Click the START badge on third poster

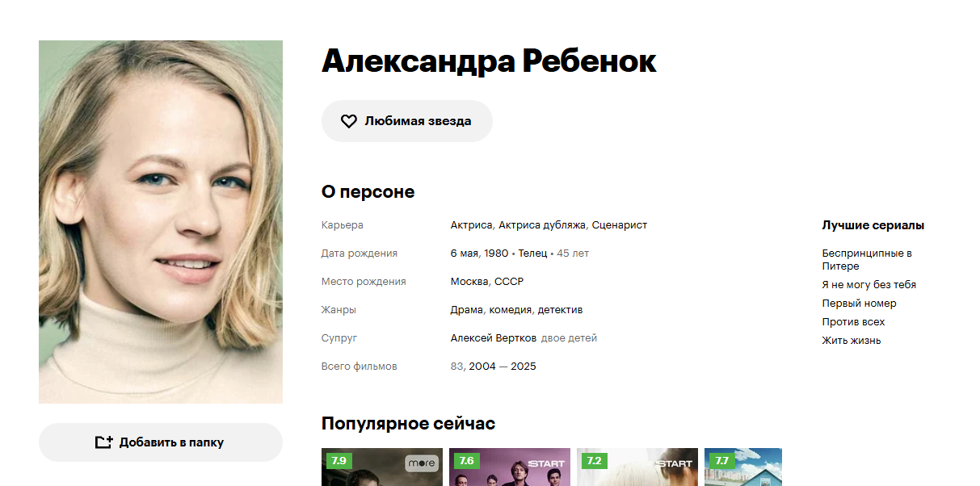(673, 463)
